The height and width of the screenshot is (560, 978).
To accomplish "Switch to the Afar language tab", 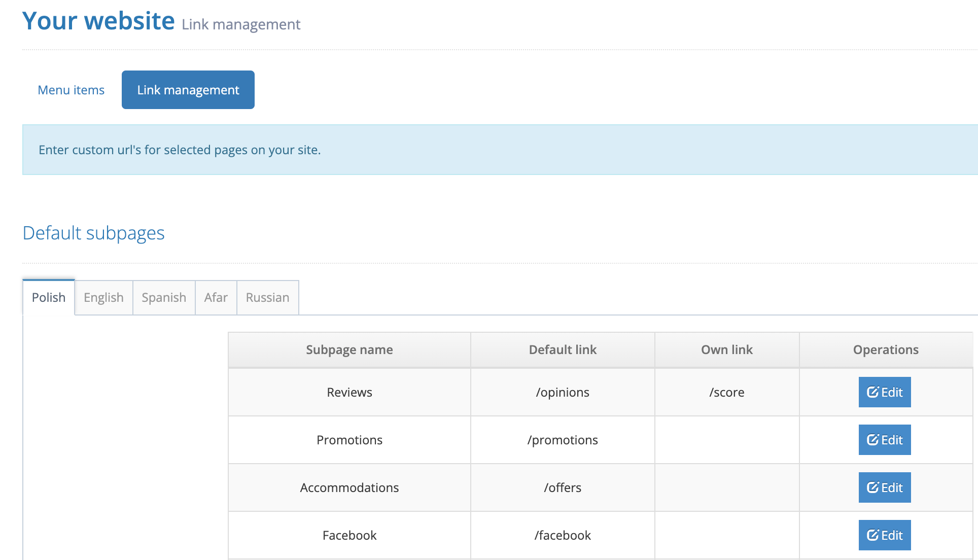I will [216, 297].
